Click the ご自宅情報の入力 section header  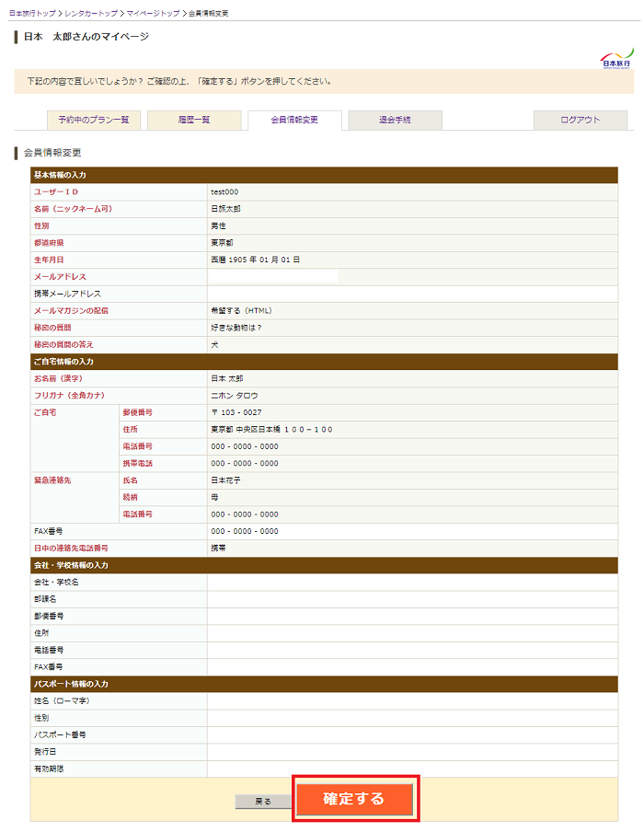point(324,362)
